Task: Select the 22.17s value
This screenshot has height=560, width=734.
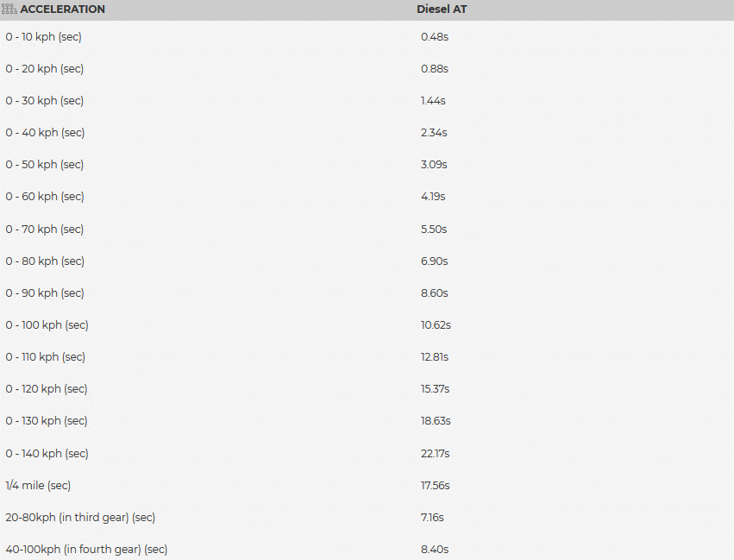Action: coord(436,454)
